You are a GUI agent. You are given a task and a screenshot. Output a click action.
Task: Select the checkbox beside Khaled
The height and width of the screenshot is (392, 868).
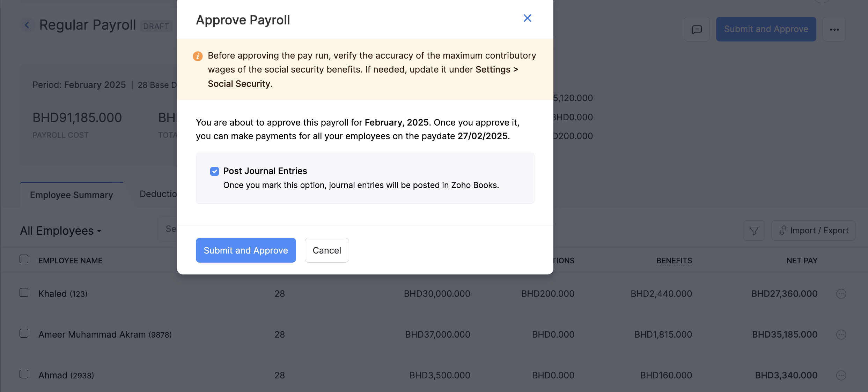pos(23,292)
